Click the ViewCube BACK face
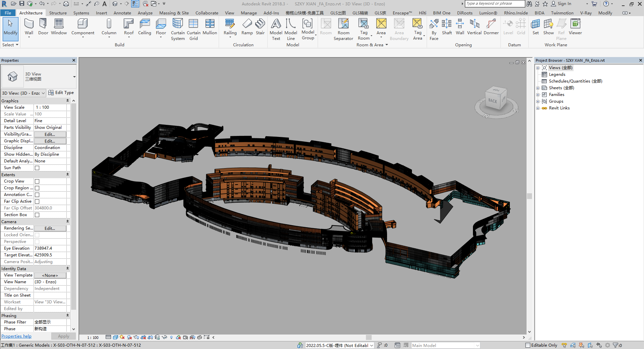The height and width of the screenshot is (349, 644). pos(492,101)
